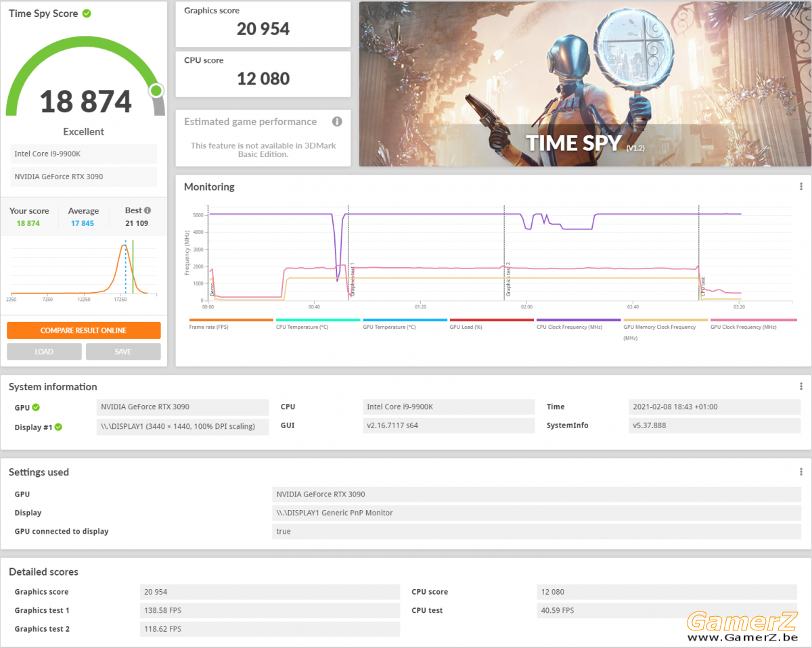Toggle the GPU Memory Clock Frequency legend series

pyautogui.click(x=665, y=329)
